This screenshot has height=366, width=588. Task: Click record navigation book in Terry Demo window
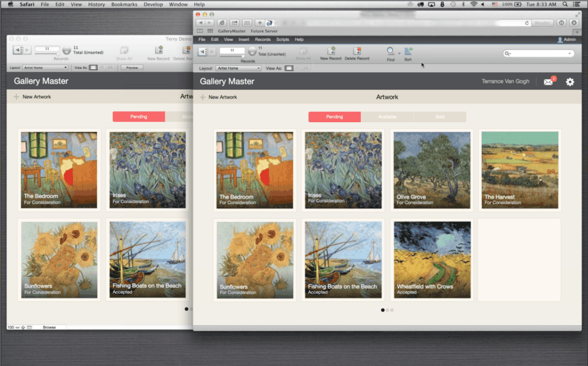pyautogui.click(x=22, y=50)
